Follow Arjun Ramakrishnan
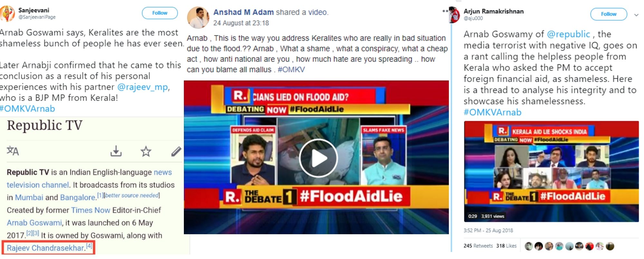 (x=609, y=14)
